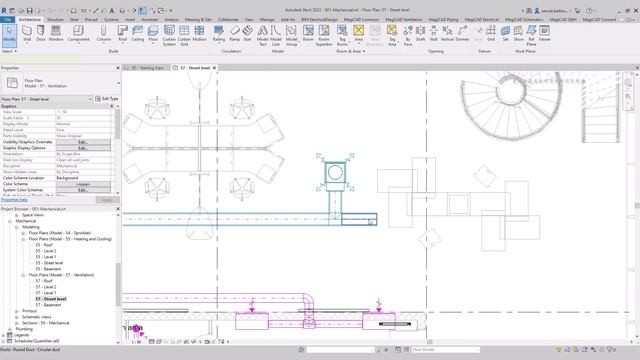Expand Floor Plans S4 - Sprinkler node

[x=23, y=233]
